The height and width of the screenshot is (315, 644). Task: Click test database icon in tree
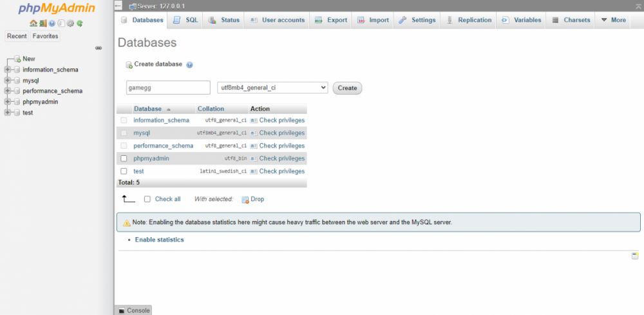[x=17, y=113]
